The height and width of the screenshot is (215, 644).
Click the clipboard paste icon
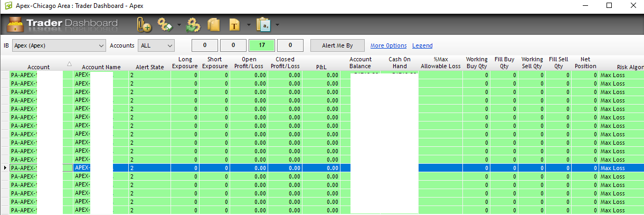click(263, 25)
